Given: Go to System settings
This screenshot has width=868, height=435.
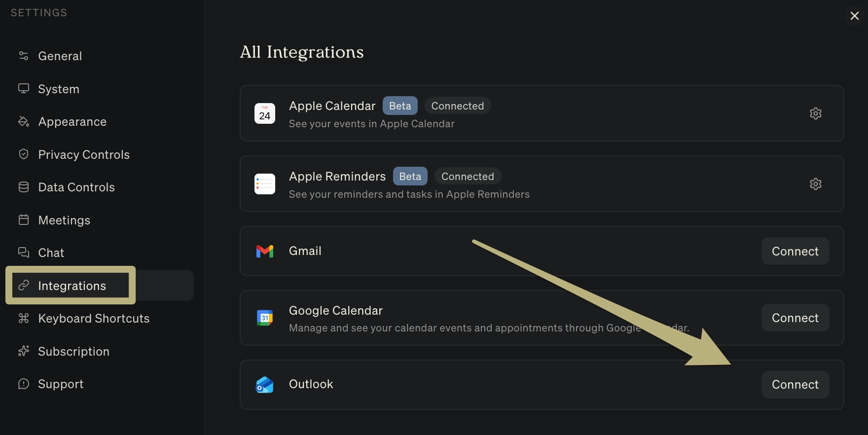Looking at the screenshot, I should (x=58, y=89).
